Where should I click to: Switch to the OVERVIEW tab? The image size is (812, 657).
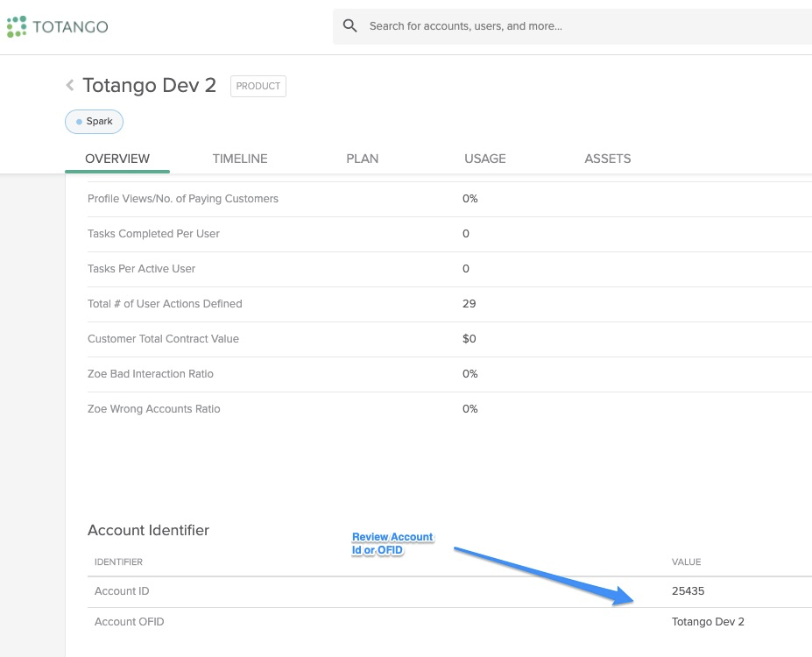[117, 159]
